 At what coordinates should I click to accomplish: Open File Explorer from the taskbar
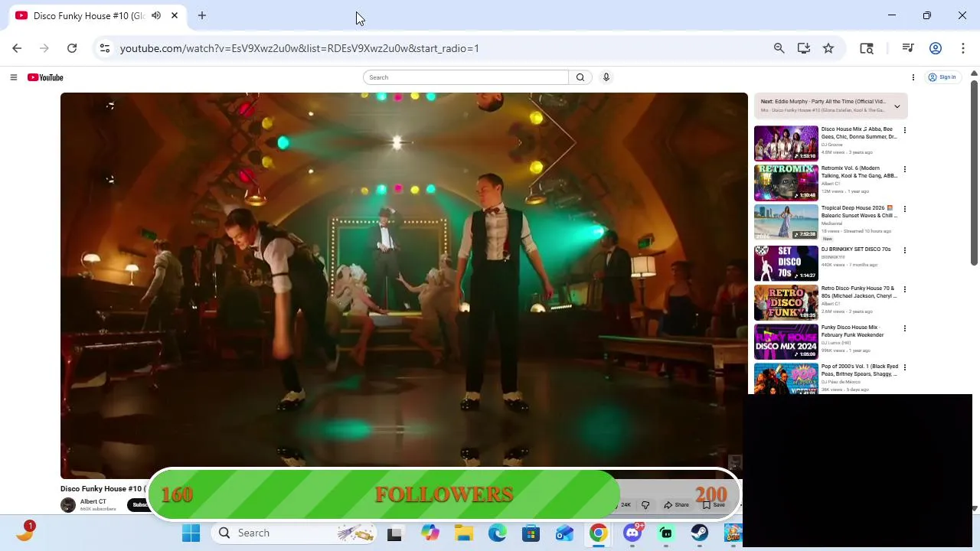click(463, 533)
